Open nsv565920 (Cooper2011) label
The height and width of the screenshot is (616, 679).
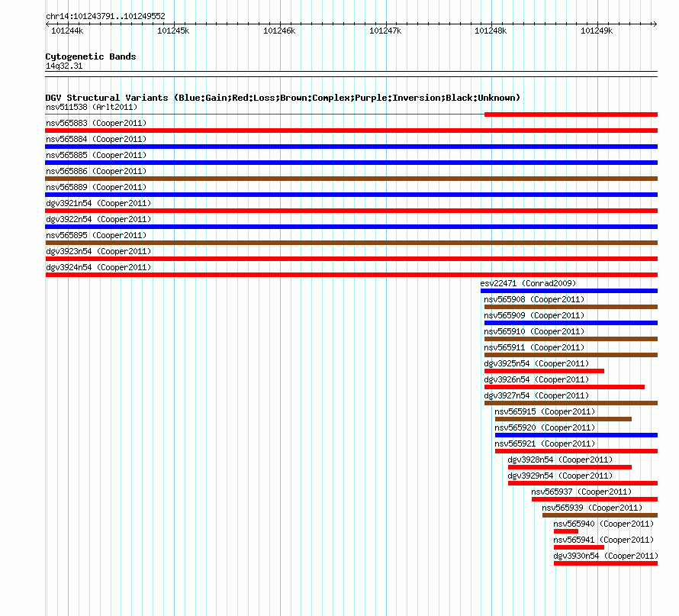(545, 427)
